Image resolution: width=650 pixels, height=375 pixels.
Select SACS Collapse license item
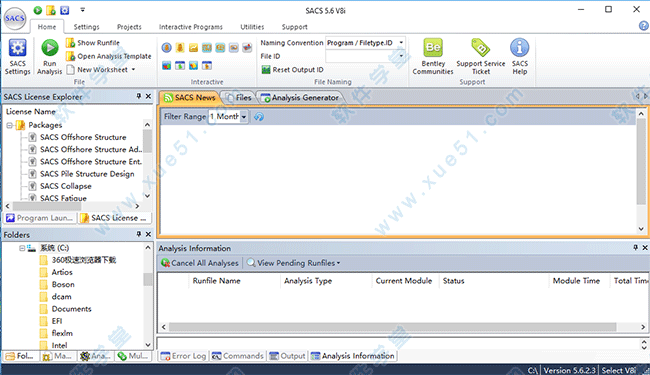coord(65,186)
